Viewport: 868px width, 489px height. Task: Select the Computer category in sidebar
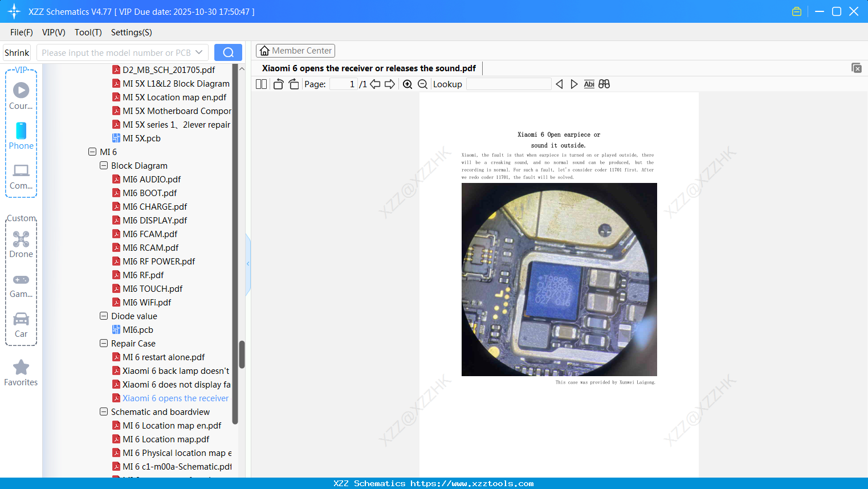[21, 177]
